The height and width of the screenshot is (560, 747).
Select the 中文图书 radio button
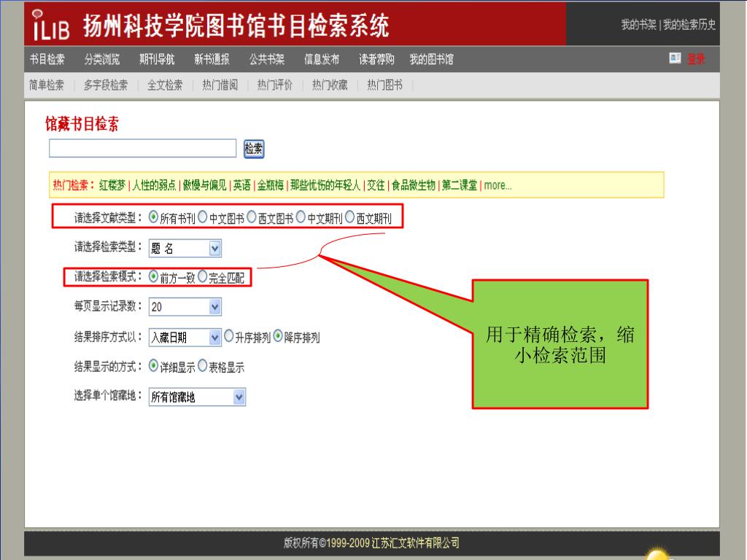203,217
